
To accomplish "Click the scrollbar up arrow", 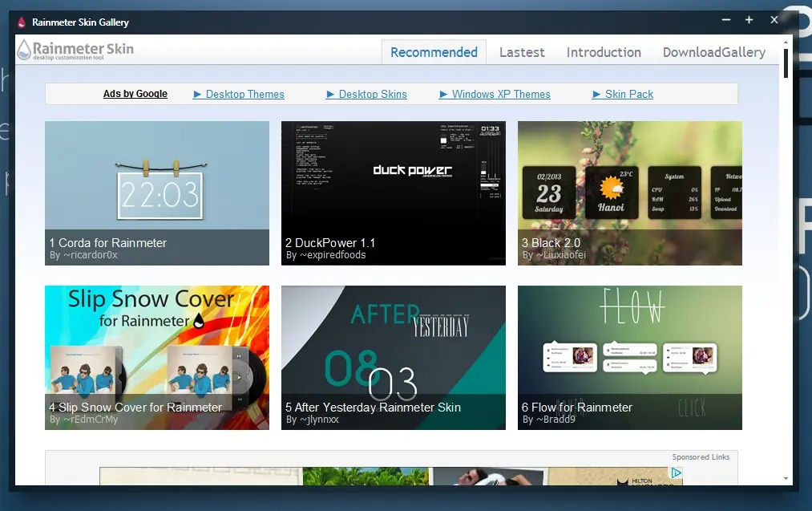I will pos(786,42).
